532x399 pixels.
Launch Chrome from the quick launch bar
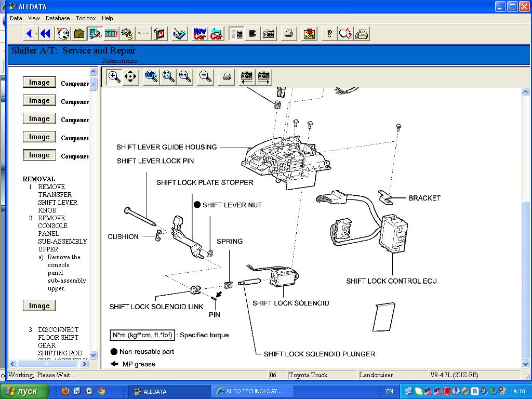tap(101, 391)
